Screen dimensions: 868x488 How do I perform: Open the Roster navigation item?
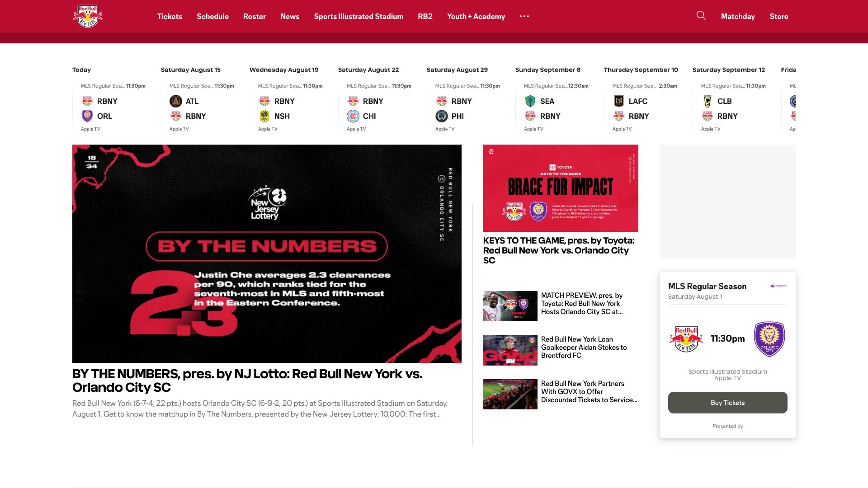(x=255, y=16)
